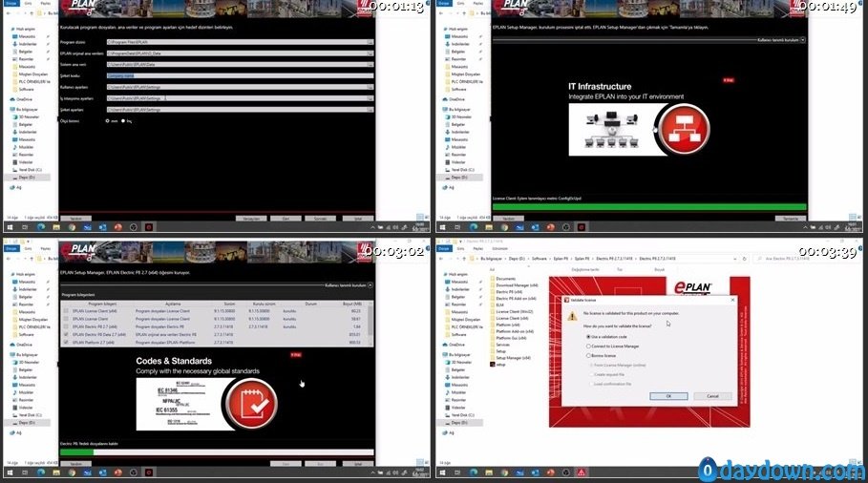Open browse button of 'Sistem ana veri' field
Screen dimensions: 868x483
click(370, 65)
